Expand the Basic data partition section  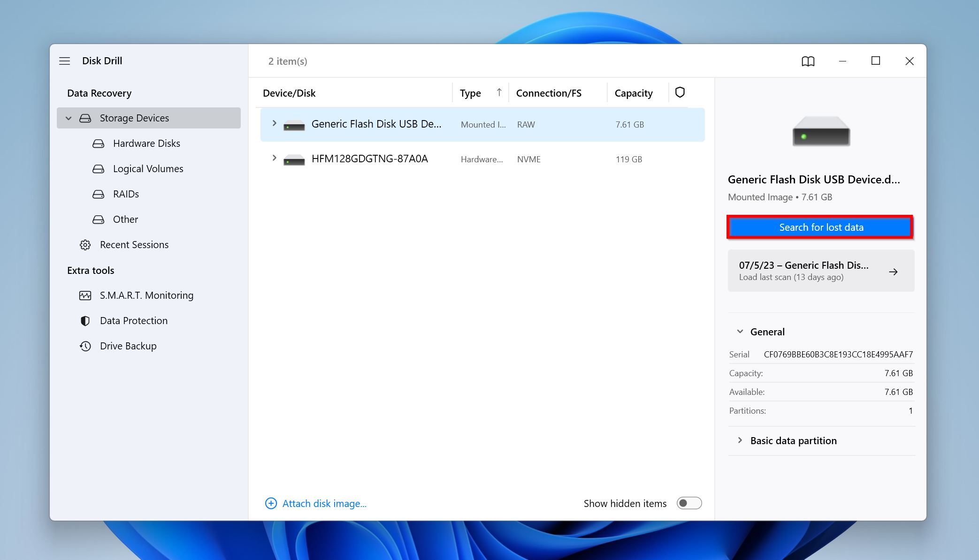click(740, 440)
